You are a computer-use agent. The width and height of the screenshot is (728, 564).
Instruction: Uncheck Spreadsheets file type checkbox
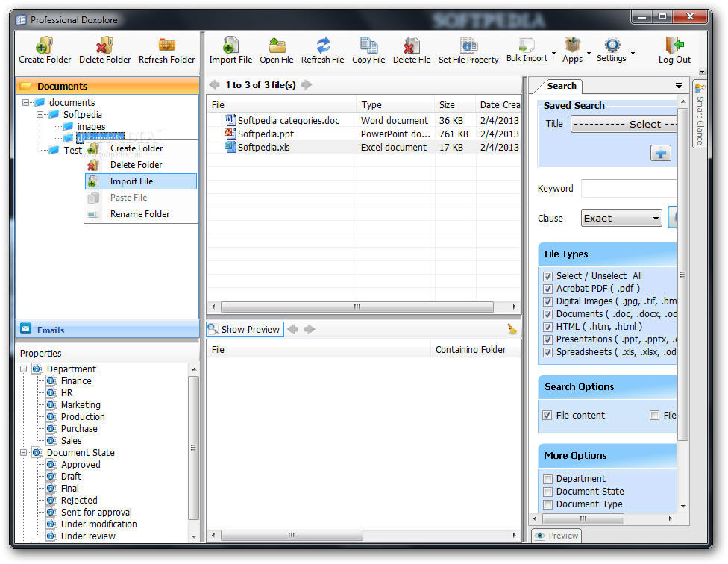tap(547, 352)
